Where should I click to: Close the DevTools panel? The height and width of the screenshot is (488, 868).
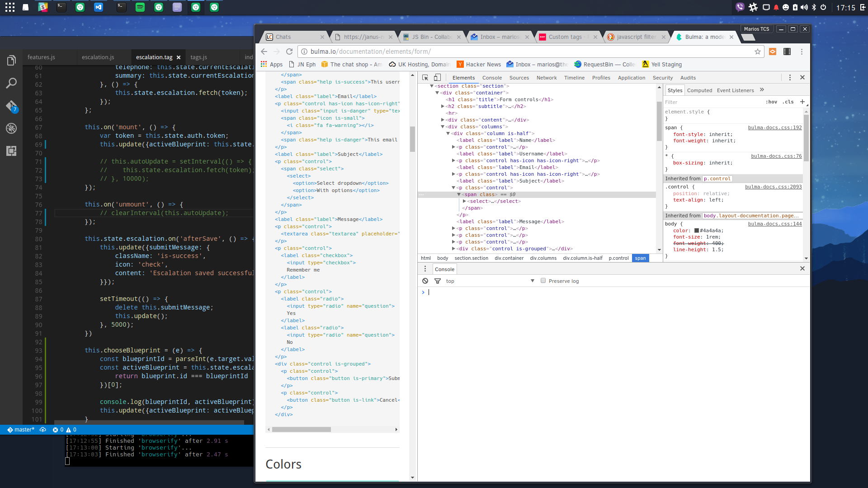(802, 78)
